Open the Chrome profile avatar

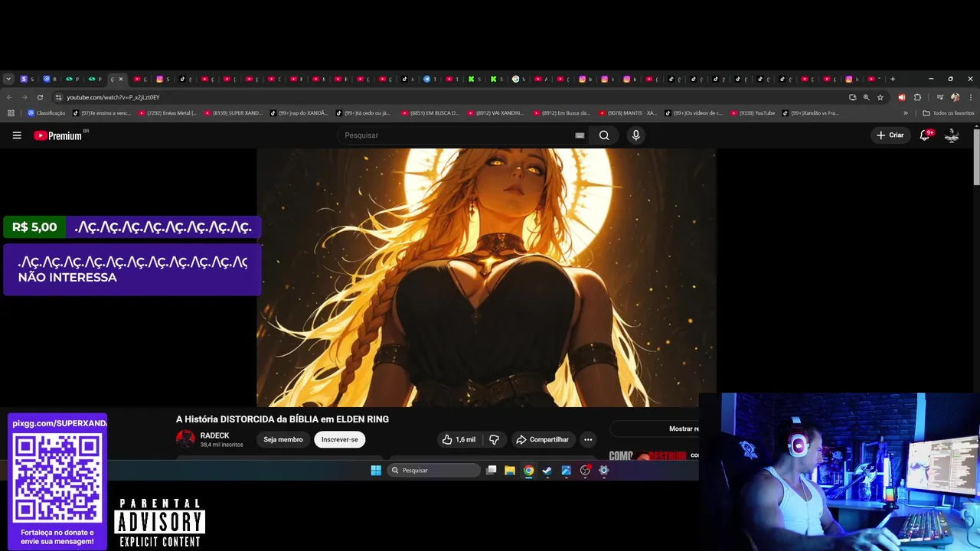tap(955, 97)
